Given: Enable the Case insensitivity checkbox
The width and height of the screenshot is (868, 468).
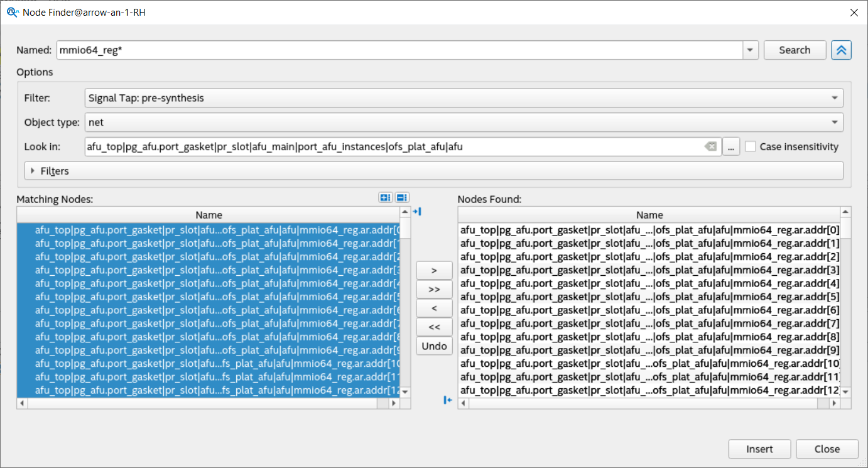Looking at the screenshot, I should tap(751, 146).
